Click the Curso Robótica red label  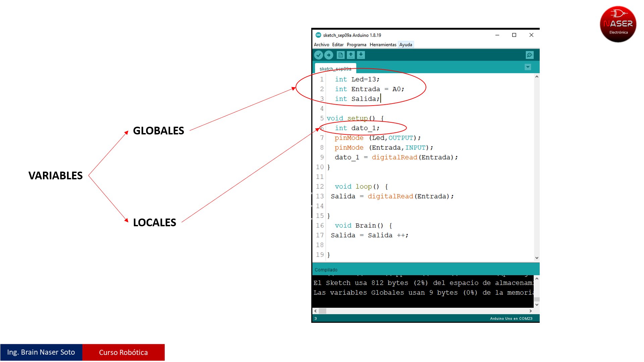pyautogui.click(x=123, y=352)
